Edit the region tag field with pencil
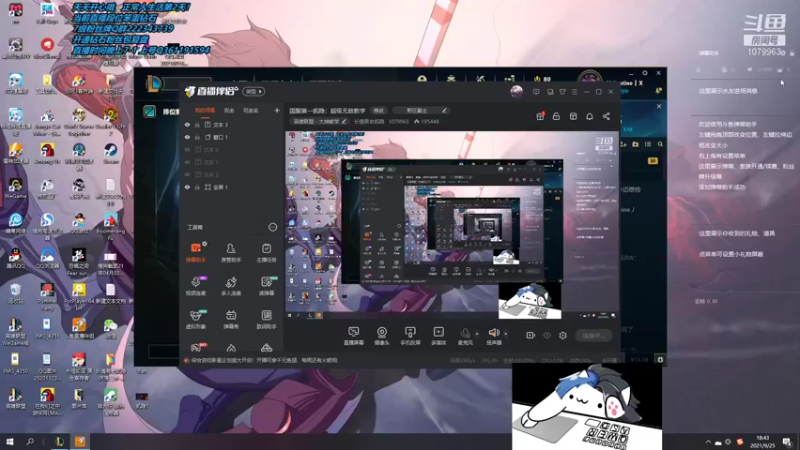Viewport: 800px width, 450px height. tap(421, 110)
